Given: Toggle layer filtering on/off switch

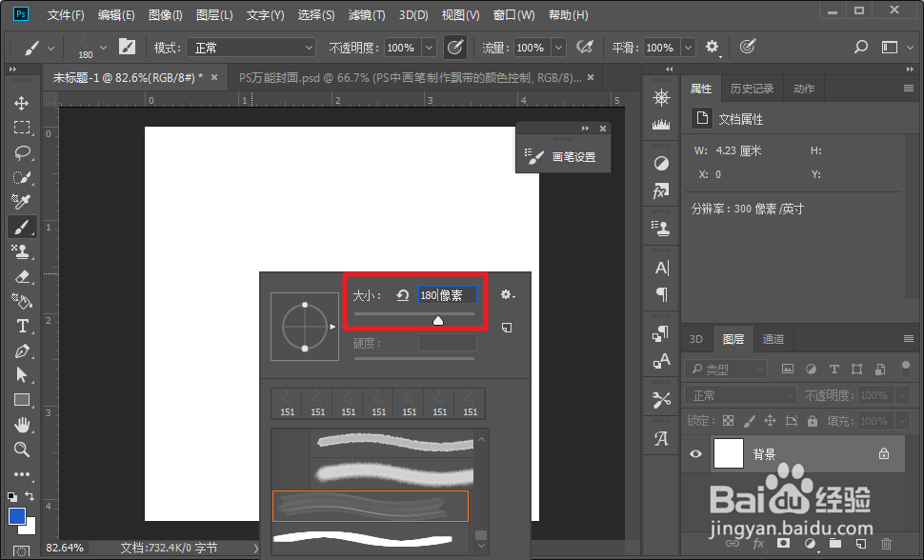Looking at the screenshot, I should pos(906,369).
